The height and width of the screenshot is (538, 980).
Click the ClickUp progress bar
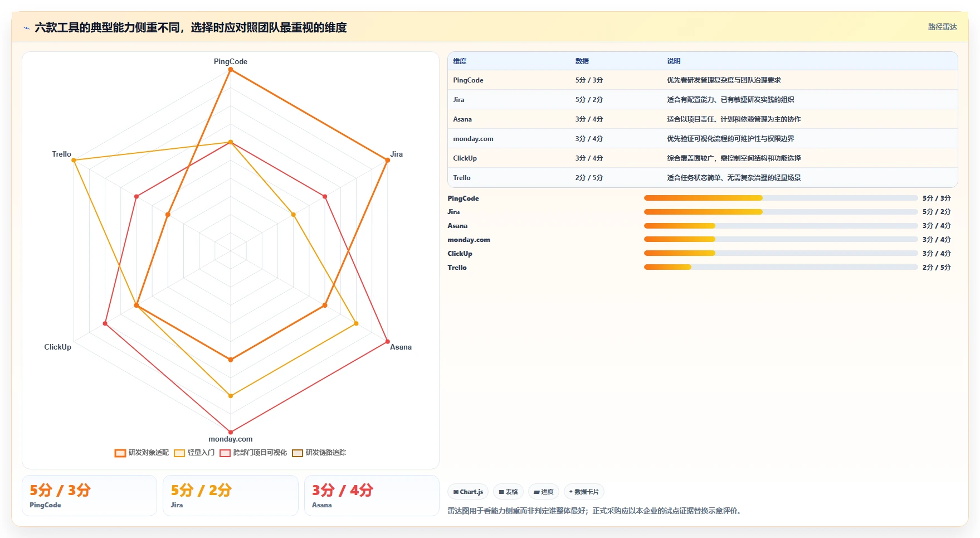coord(781,253)
